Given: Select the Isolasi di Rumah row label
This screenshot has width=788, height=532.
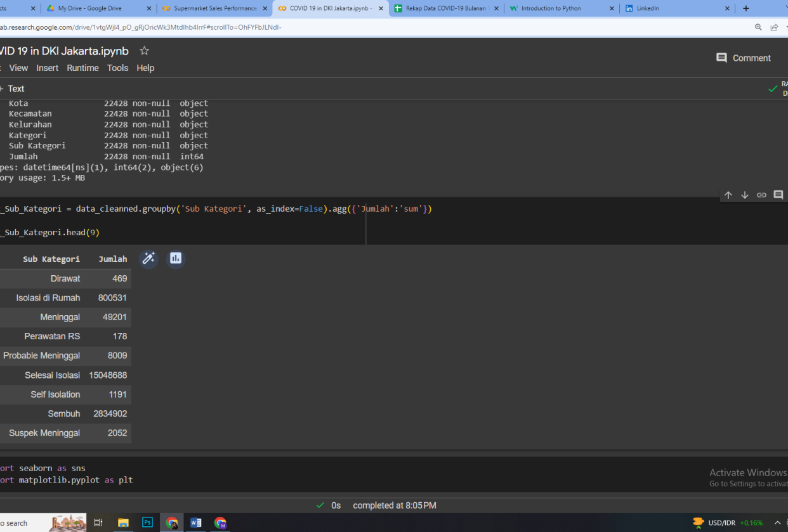Looking at the screenshot, I should point(48,298).
